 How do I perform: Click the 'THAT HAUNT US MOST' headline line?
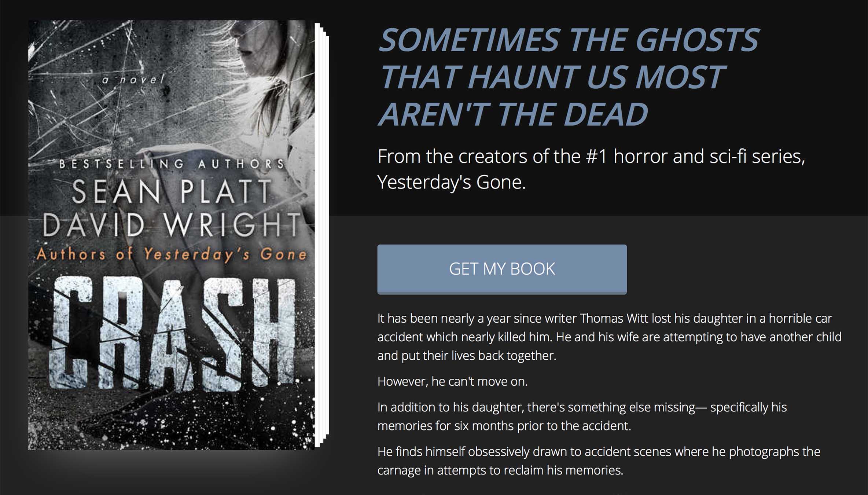coord(552,77)
